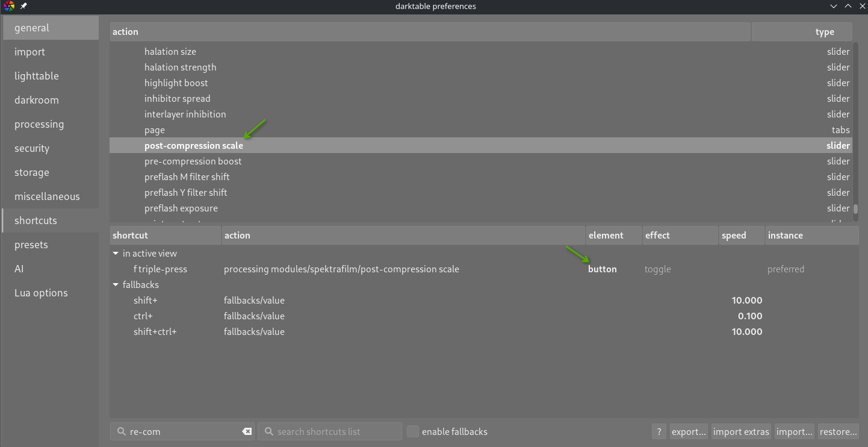Click the search magnifier in shortcuts list field
This screenshot has height=447, width=868.
click(268, 431)
